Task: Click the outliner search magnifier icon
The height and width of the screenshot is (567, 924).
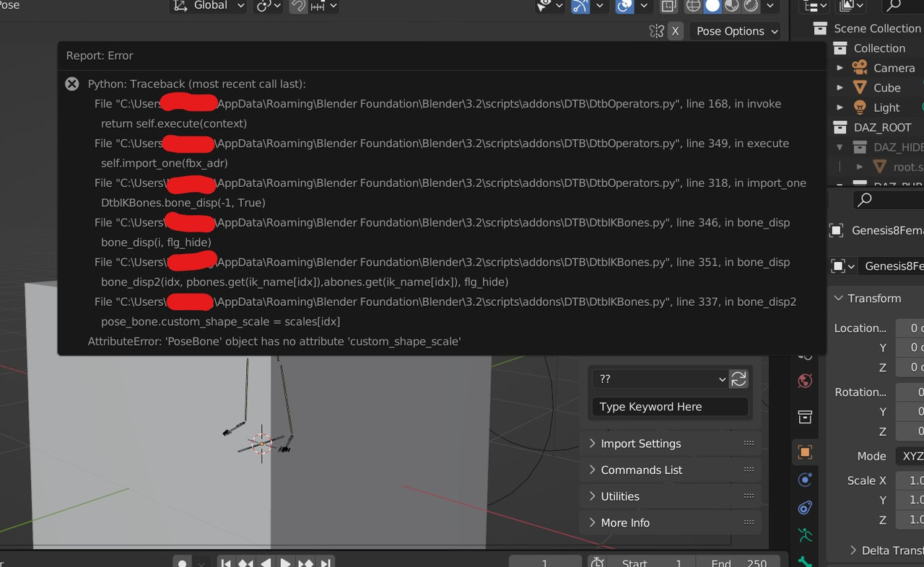Action: (x=864, y=200)
